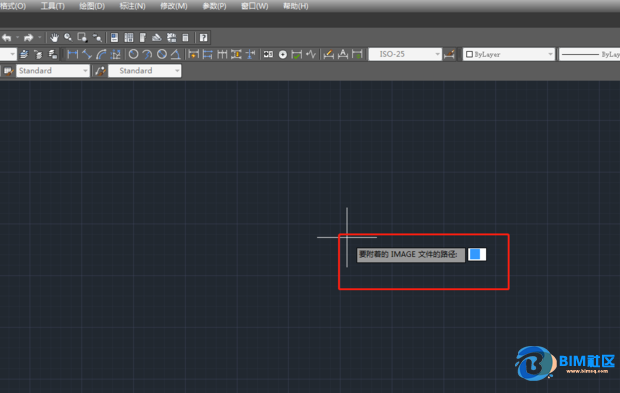The height and width of the screenshot is (393, 620).
Task: Select the Radius dimension tool
Action: (134, 54)
